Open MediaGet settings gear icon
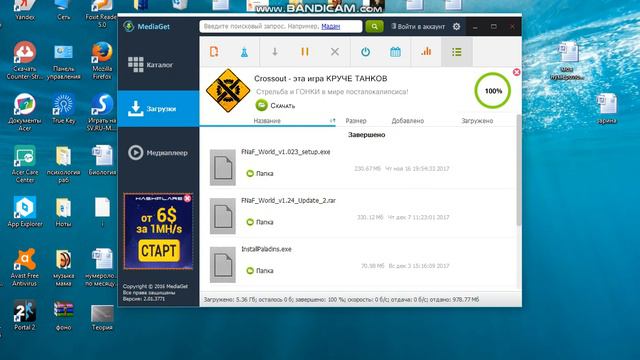640x360 pixels. (x=456, y=26)
